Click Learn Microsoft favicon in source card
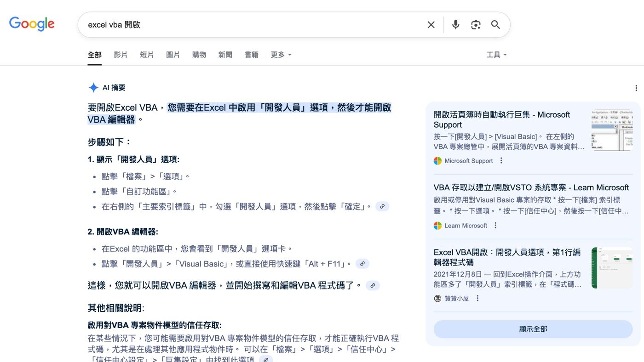Image resolution: width=644 pixels, height=362 pixels. click(x=437, y=226)
